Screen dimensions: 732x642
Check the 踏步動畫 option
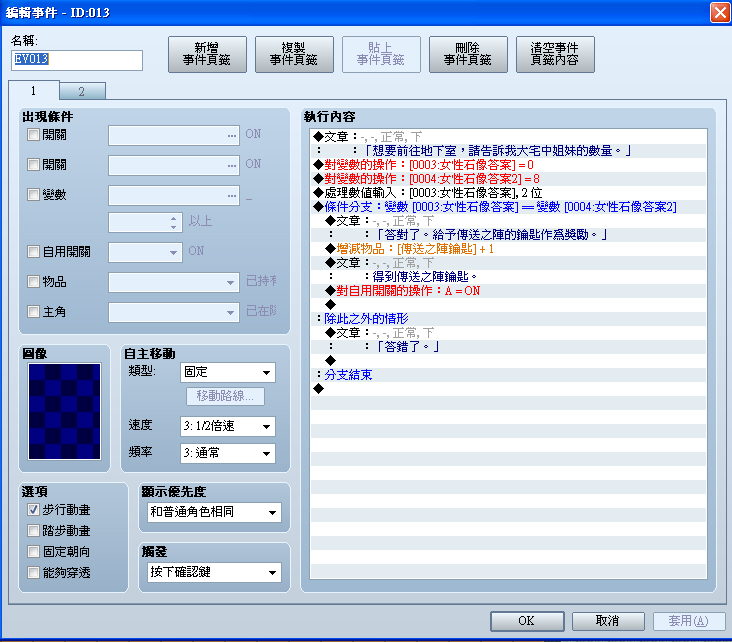point(33,530)
